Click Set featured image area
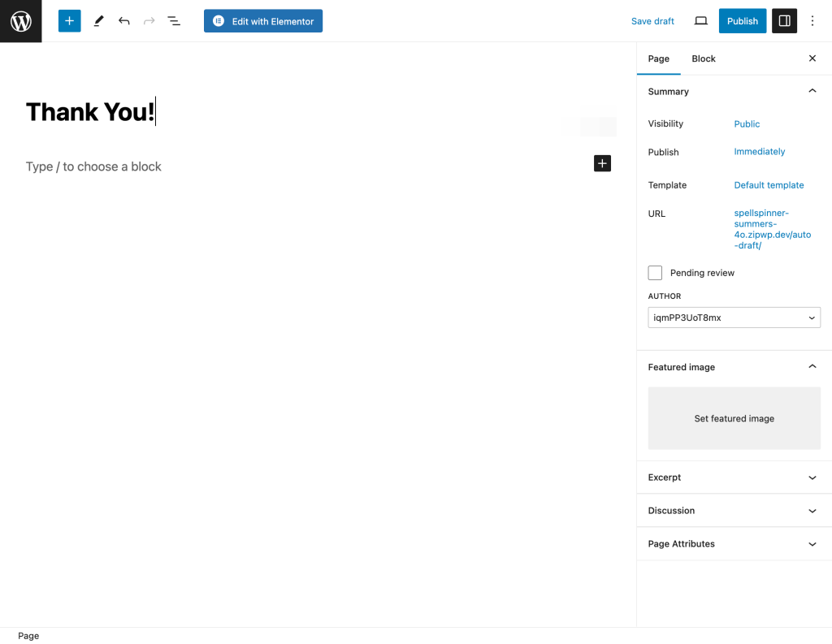 (x=734, y=418)
